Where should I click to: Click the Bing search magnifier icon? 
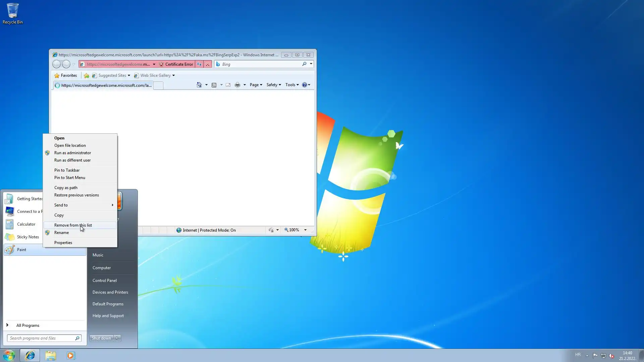(x=304, y=64)
